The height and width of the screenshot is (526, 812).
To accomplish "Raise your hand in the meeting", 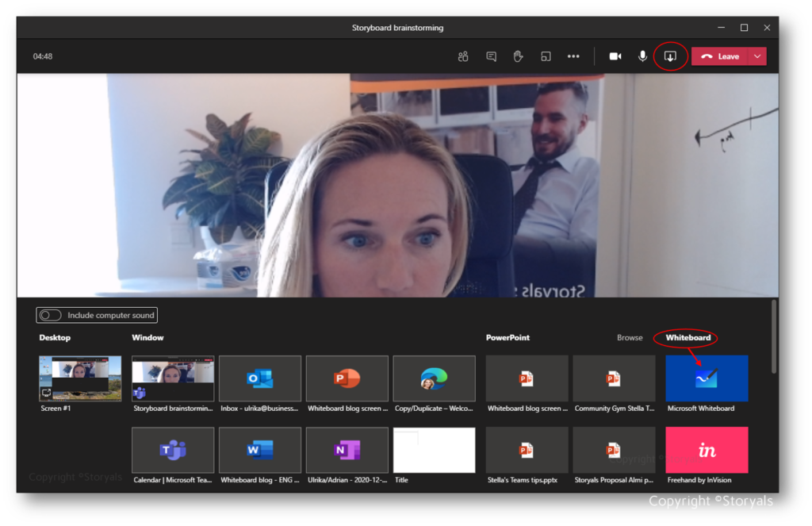I will point(518,56).
